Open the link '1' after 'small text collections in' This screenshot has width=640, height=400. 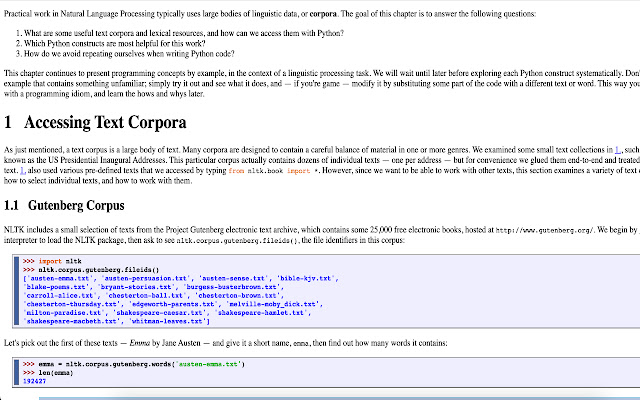618,150
